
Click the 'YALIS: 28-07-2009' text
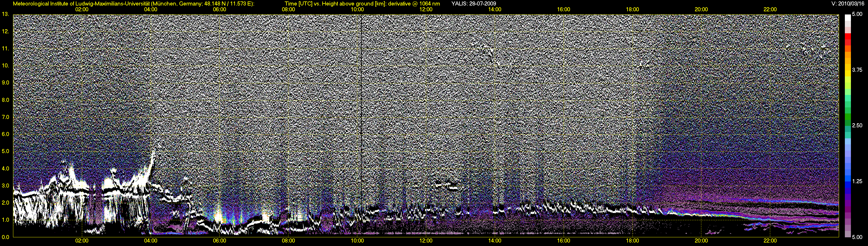(x=473, y=4)
